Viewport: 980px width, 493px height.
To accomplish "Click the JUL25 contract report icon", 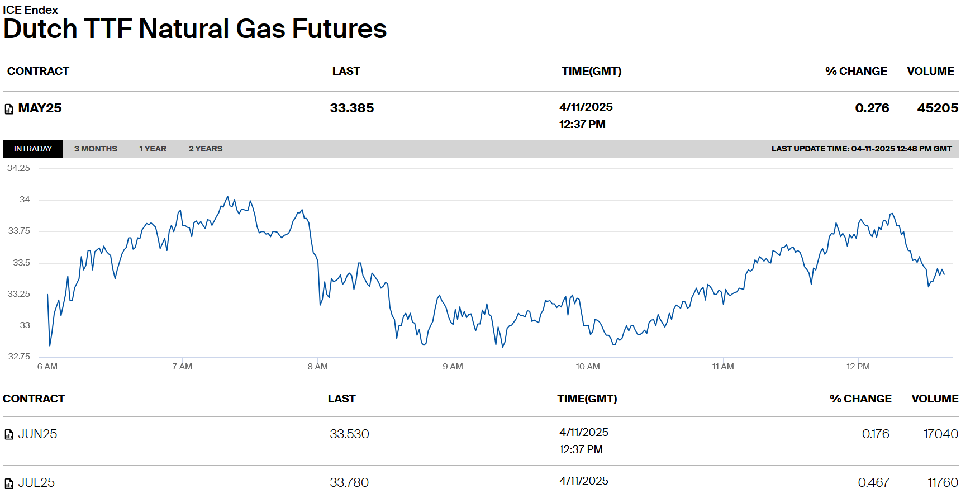I will point(9,483).
